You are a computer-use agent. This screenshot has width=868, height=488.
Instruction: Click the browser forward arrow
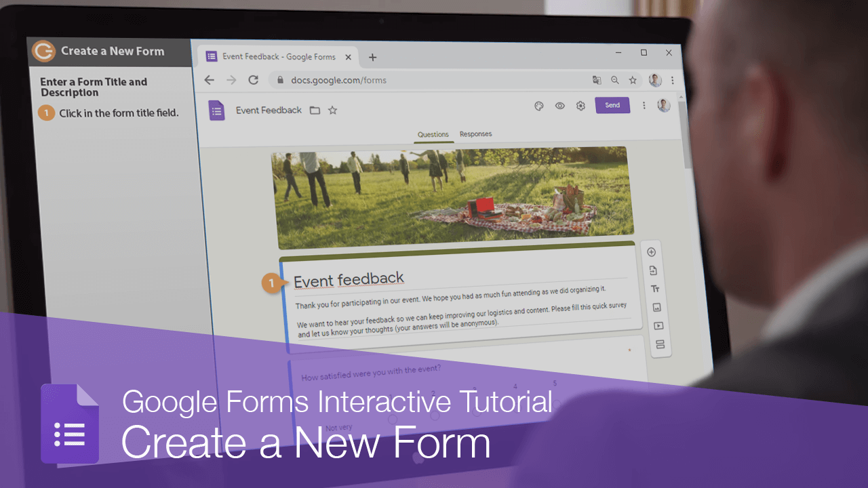[231, 80]
